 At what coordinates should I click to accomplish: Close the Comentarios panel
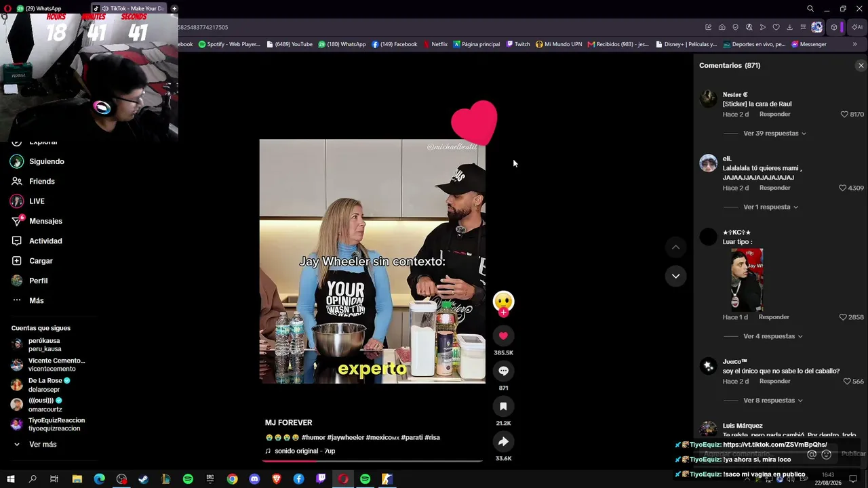861,66
